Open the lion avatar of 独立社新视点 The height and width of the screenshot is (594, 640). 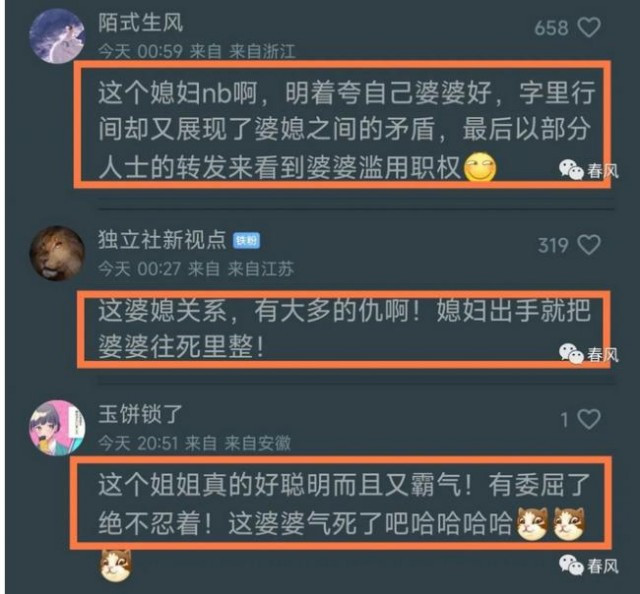(57, 253)
